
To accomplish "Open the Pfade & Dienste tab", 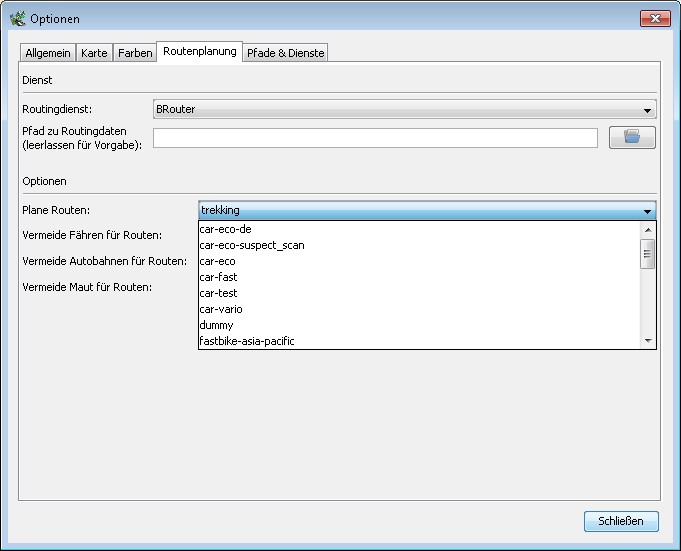I will pyautogui.click(x=285, y=53).
